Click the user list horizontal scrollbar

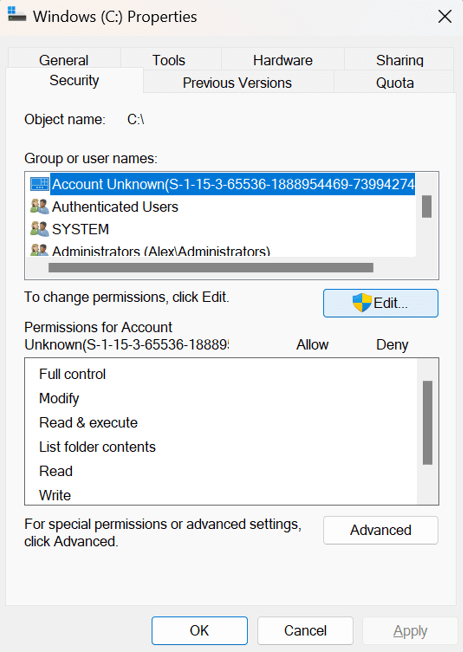211,268
